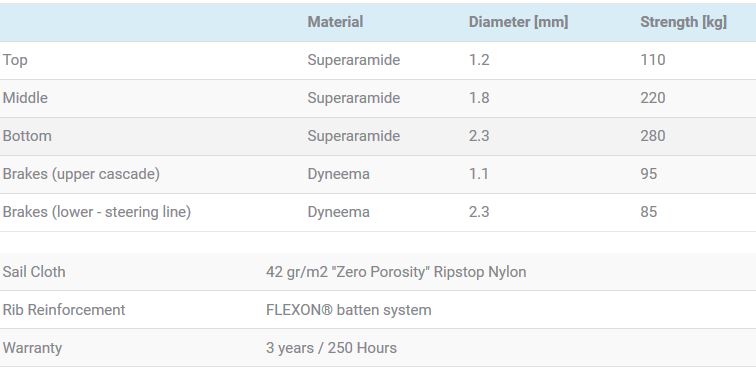This screenshot has width=756, height=369.
Task: Click the Material column header
Action: click(x=335, y=22)
